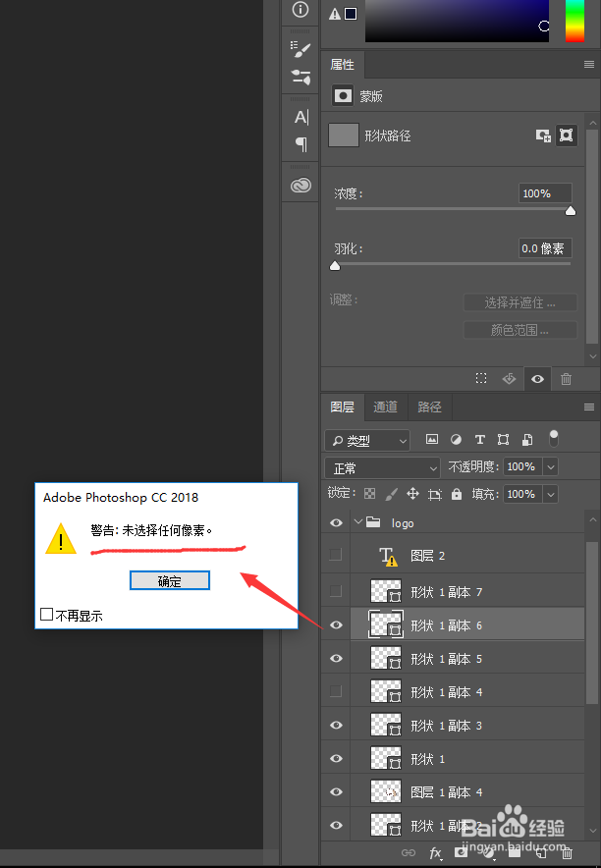Delete mask using Properties trash icon

coord(566,379)
